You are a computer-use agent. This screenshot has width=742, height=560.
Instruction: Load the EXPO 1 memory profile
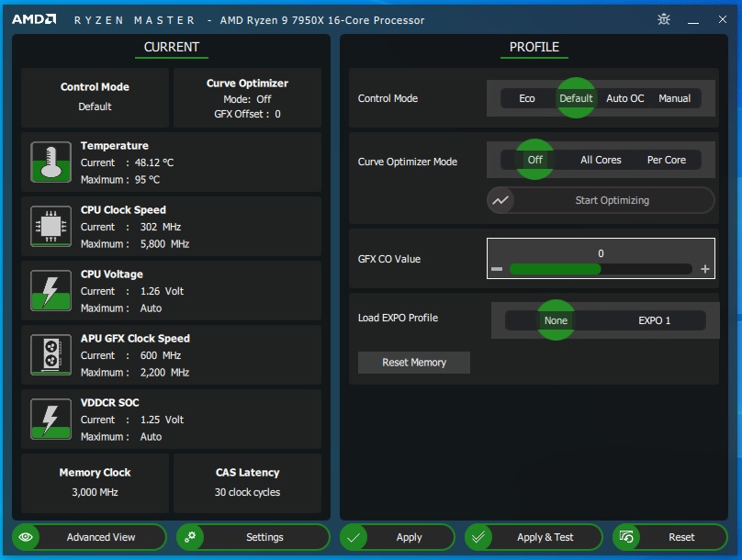pyautogui.click(x=654, y=320)
